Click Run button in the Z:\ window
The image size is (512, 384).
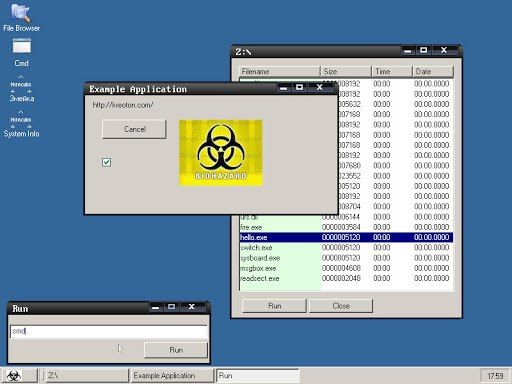[x=274, y=306]
